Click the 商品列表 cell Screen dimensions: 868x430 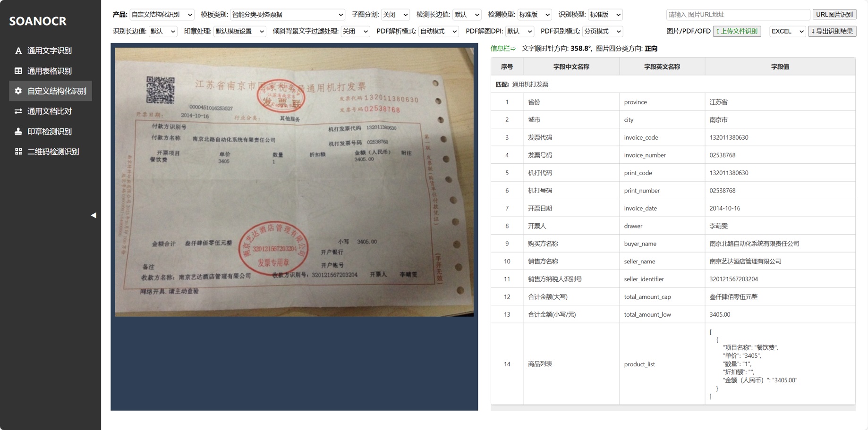click(x=571, y=364)
